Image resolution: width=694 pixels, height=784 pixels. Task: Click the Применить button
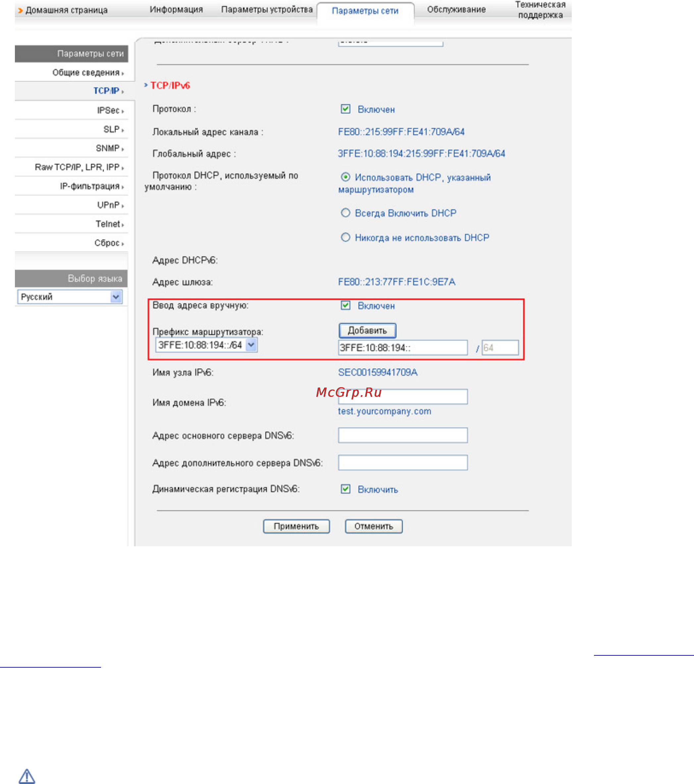coord(296,526)
